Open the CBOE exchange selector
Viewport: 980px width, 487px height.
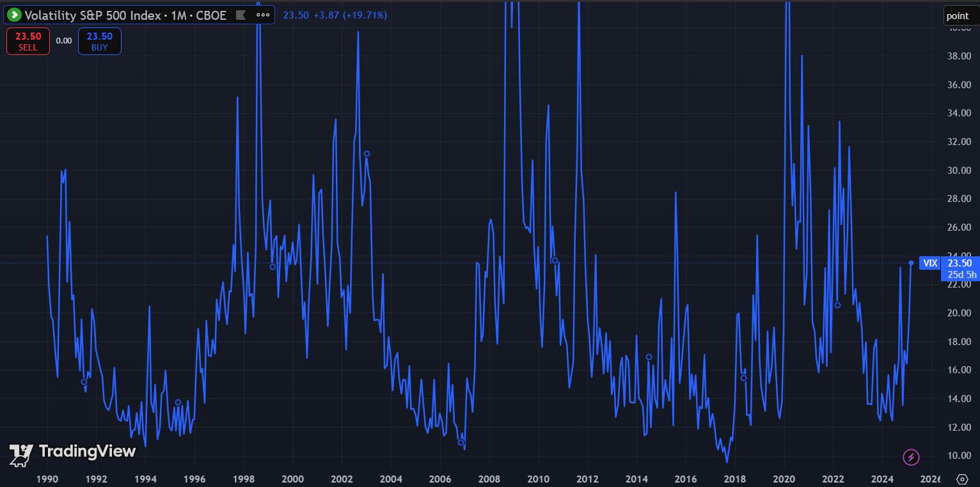(x=210, y=15)
